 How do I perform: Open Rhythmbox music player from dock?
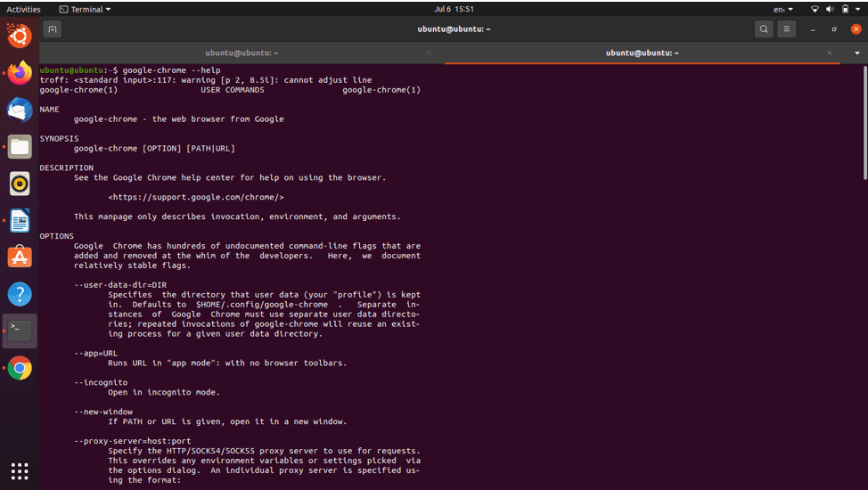coord(20,184)
